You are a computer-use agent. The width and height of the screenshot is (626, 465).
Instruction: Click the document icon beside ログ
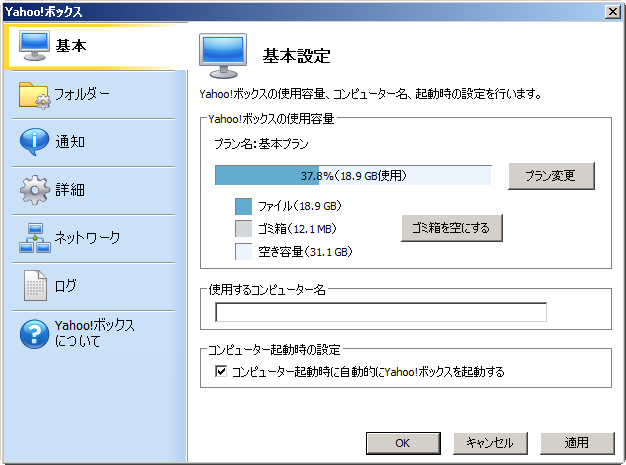35,285
